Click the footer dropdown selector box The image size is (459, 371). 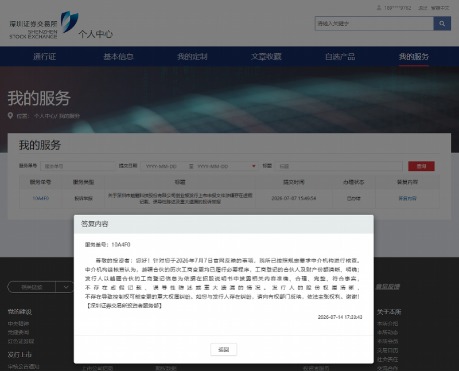[41, 287]
